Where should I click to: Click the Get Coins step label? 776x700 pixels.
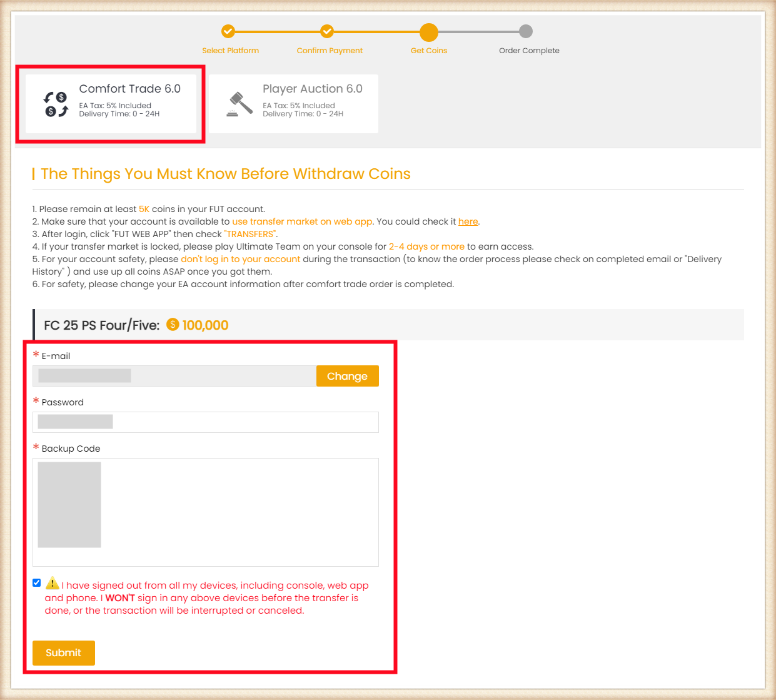[429, 51]
